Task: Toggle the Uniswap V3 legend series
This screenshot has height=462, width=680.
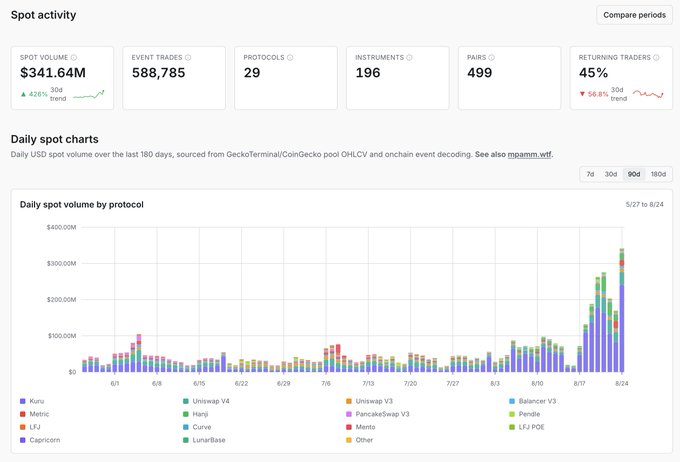Action: (369, 401)
